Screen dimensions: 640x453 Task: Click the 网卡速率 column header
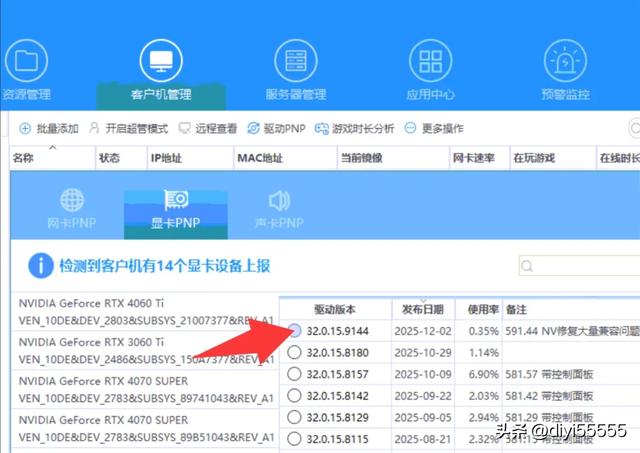click(x=480, y=157)
